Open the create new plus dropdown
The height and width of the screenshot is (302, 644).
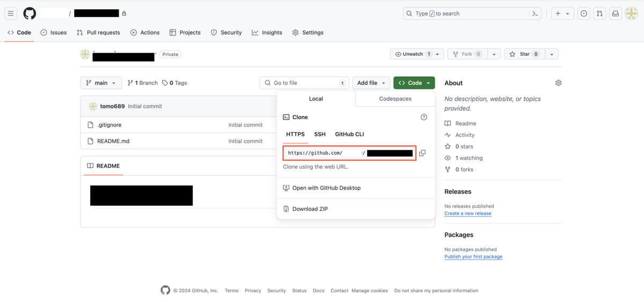click(563, 13)
